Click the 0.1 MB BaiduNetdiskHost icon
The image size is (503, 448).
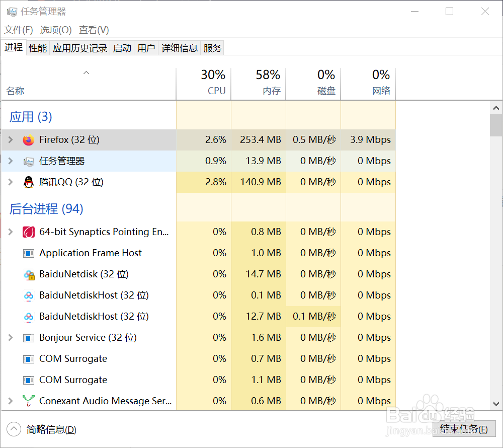click(29, 295)
